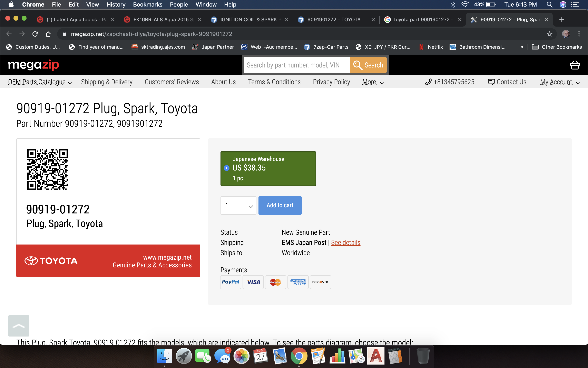The image size is (588, 368).
Task: Open Terms & Conditions page
Action: click(x=274, y=82)
